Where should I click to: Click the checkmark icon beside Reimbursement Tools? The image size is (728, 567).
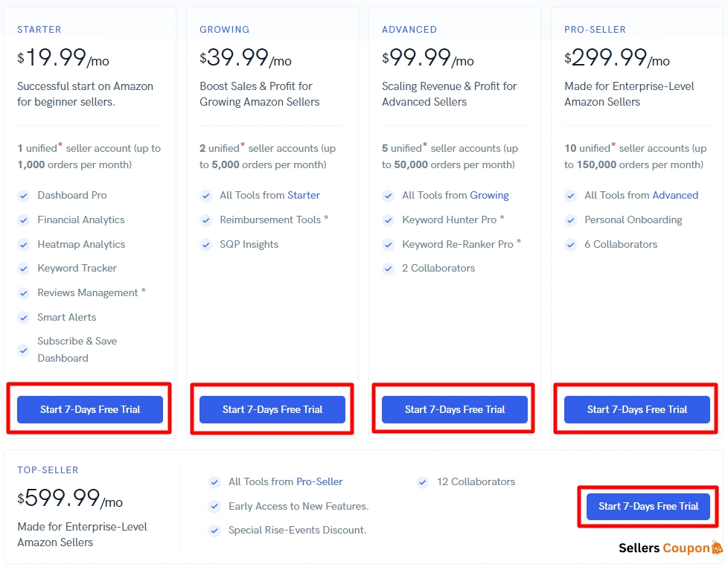click(x=205, y=220)
